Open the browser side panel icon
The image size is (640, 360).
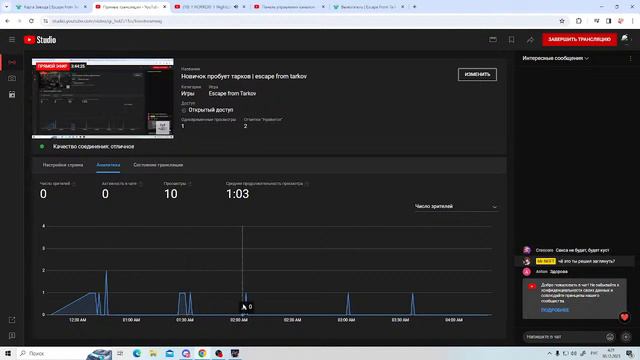click(608, 21)
